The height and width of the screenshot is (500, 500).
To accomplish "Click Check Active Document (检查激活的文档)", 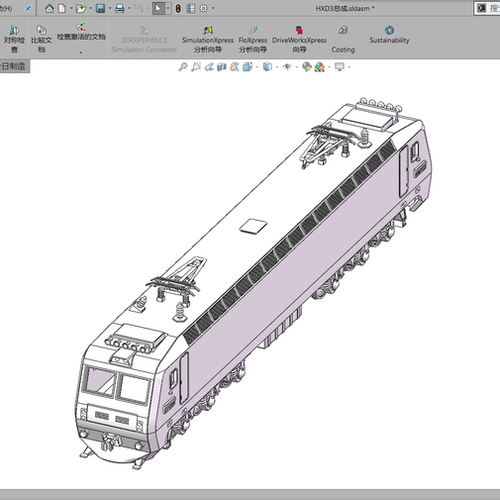I will [81, 33].
